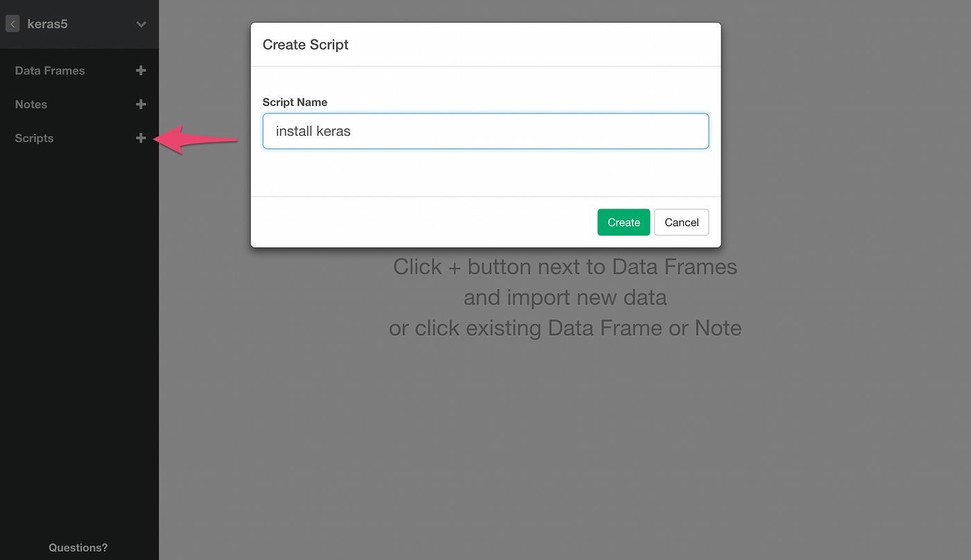Click the plus icon next to Data Frames
Screen dimensions: 971x560
(x=141, y=70)
